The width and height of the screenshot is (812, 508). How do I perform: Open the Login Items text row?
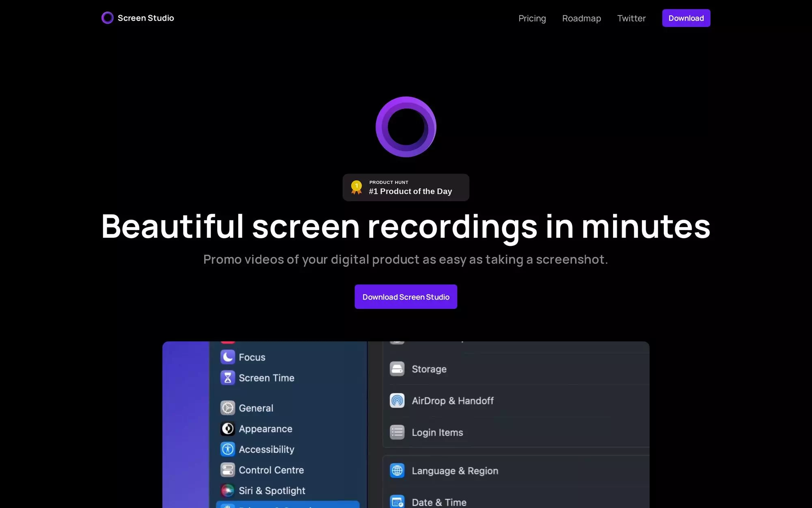tap(437, 432)
